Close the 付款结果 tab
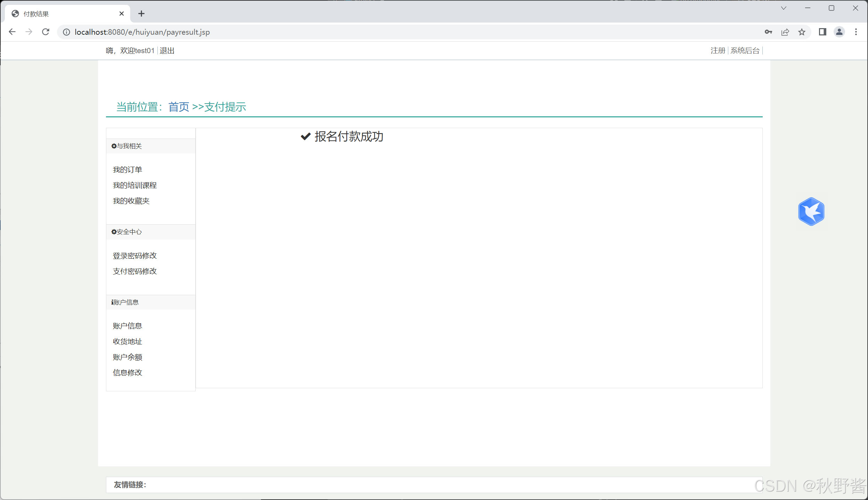Viewport: 868px width, 500px height. coord(122,14)
